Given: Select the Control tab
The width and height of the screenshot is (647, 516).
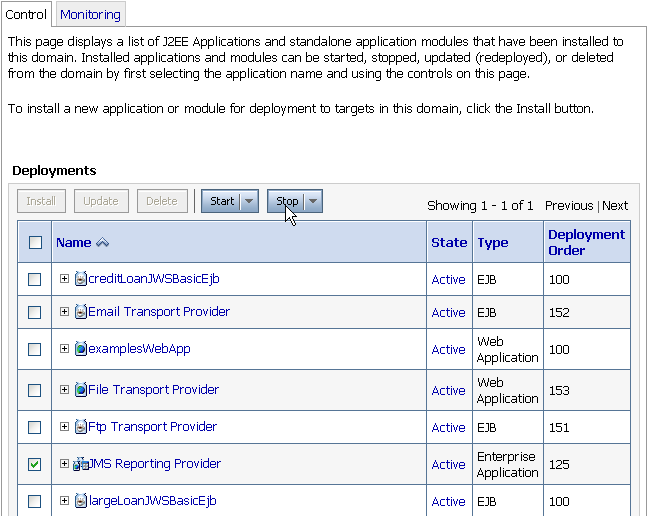Looking at the screenshot, I should click(x=26, y=15).
